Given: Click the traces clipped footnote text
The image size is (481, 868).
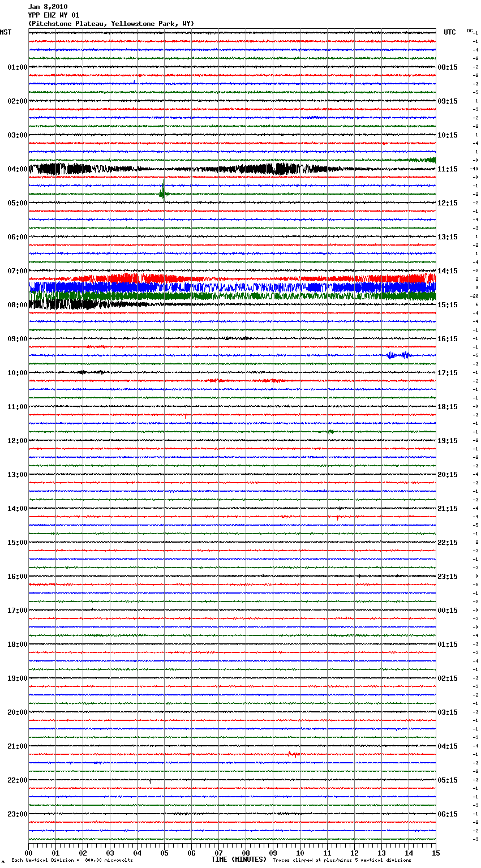Looking at the screenshot, I should click(342, 861).
